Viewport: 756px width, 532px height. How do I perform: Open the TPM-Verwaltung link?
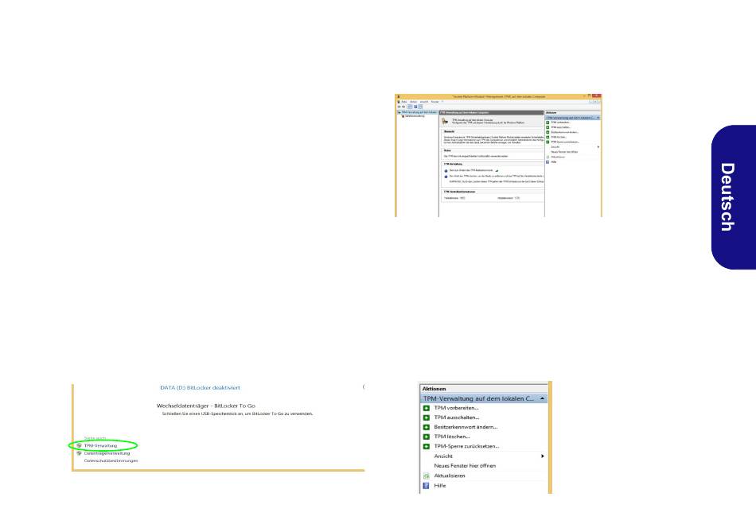[x=100, y=446]
